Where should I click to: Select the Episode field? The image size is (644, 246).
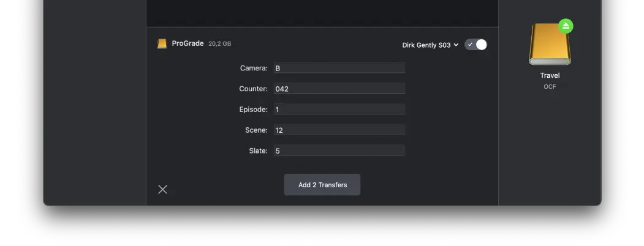coord(339,110)
